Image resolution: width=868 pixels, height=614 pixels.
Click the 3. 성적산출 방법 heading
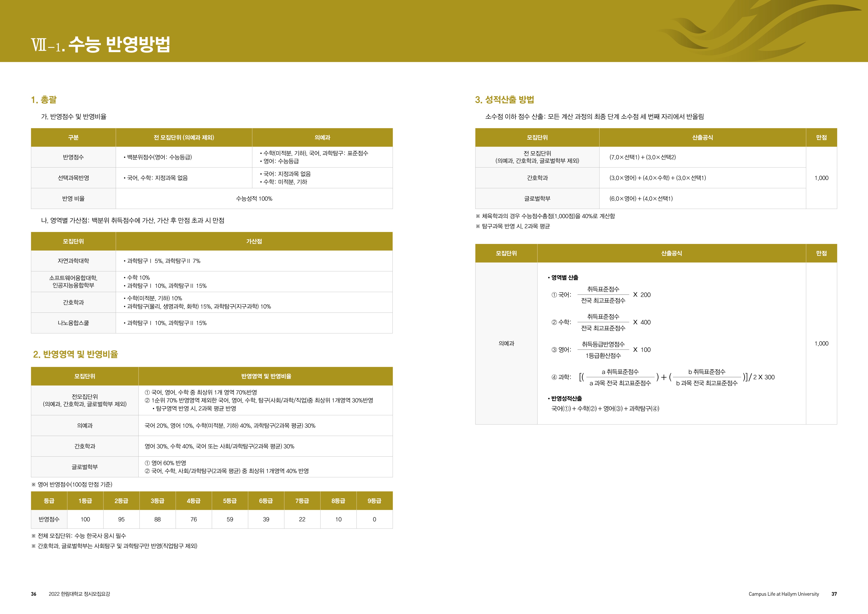[504, 100]
